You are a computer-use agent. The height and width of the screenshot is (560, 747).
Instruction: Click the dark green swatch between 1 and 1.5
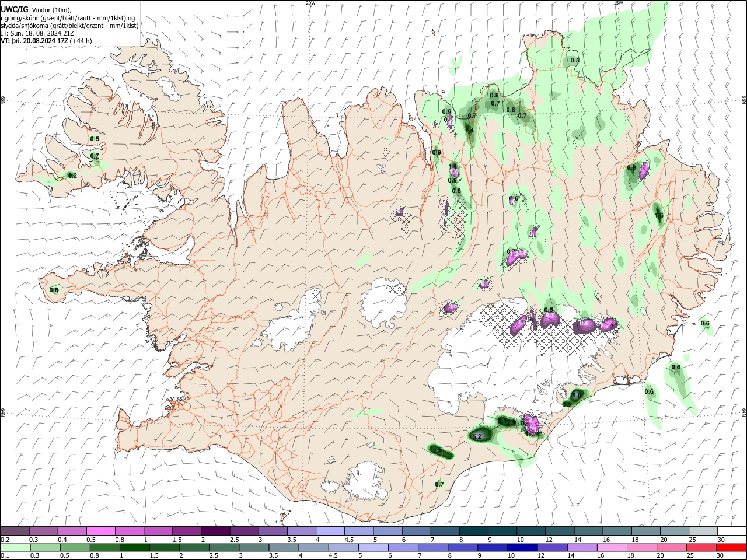[x=134, y=547]
